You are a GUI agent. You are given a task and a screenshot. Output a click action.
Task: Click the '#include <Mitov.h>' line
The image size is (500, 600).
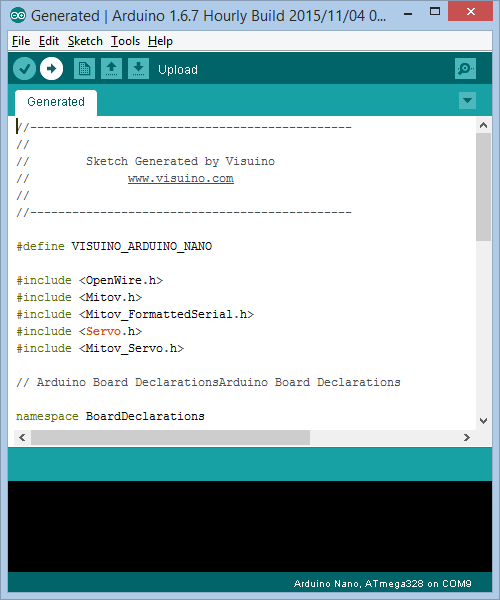(79, 297)
